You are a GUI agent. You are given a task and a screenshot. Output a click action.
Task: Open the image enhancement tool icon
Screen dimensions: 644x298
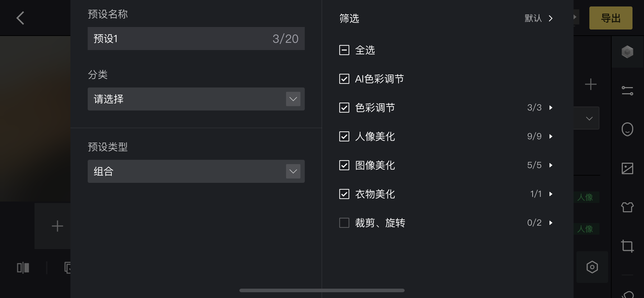(x=627, y=168)
